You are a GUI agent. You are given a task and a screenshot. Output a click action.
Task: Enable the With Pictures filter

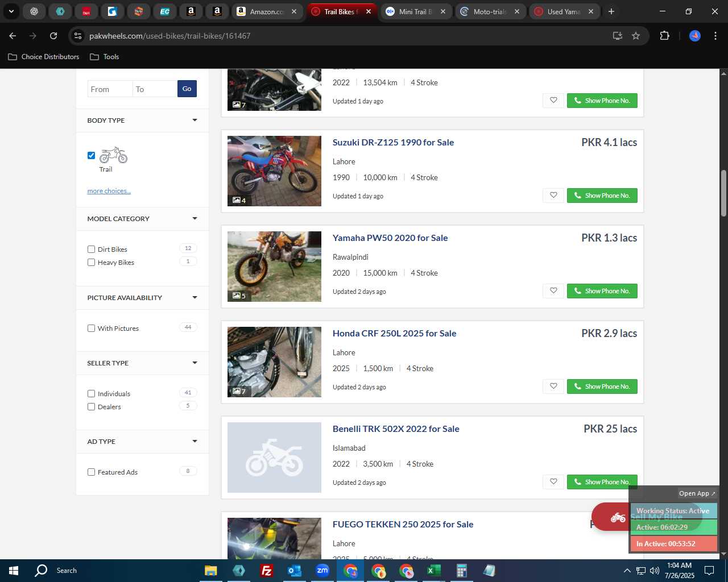pos(91,328)
